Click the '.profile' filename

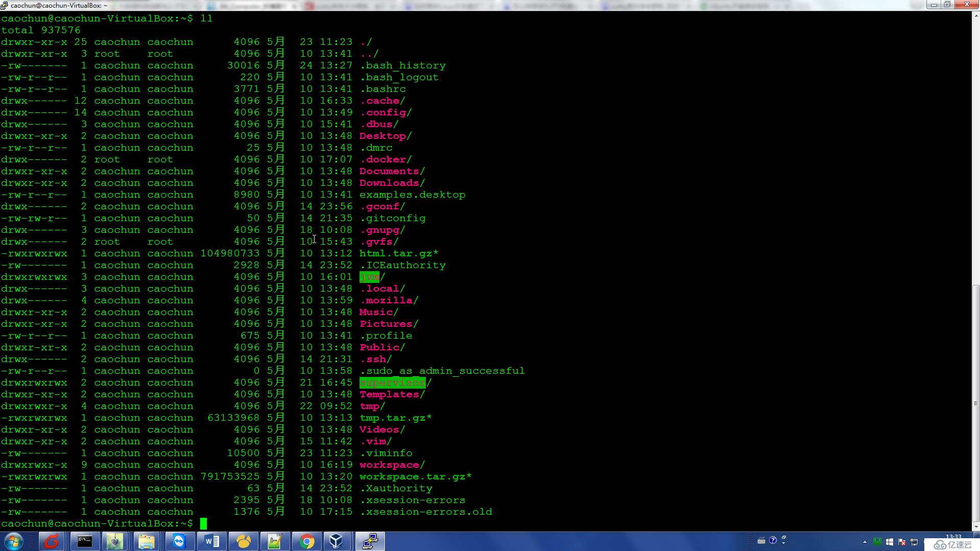[386, 336]
